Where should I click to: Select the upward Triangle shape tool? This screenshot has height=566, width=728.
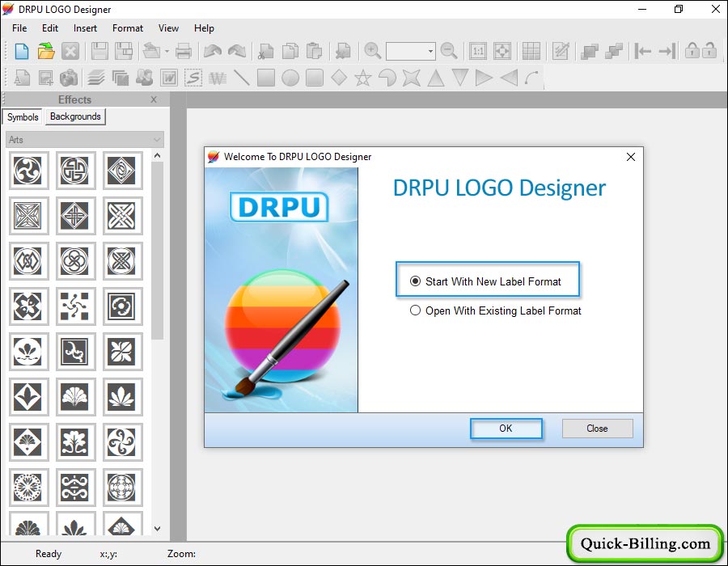[435, 78]
